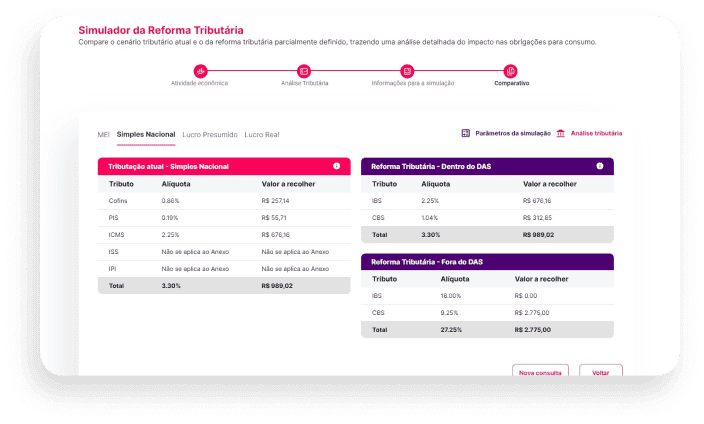Screen dimensions: 704x424
Task: Click the Comparativo step icon
Action: pos(511,71)
